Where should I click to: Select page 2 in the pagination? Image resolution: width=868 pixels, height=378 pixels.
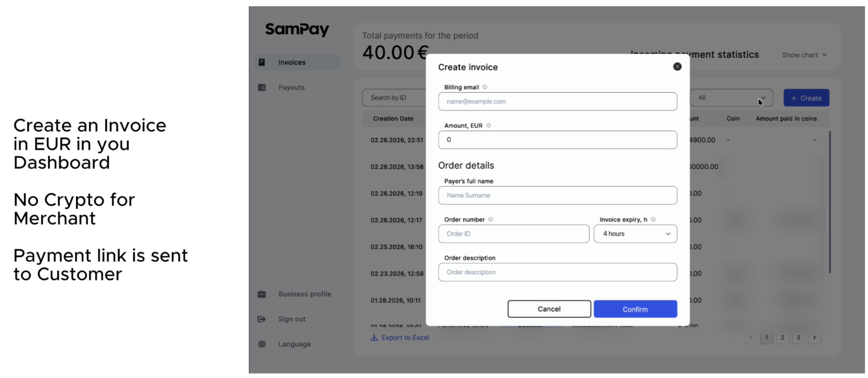[782, 337]
